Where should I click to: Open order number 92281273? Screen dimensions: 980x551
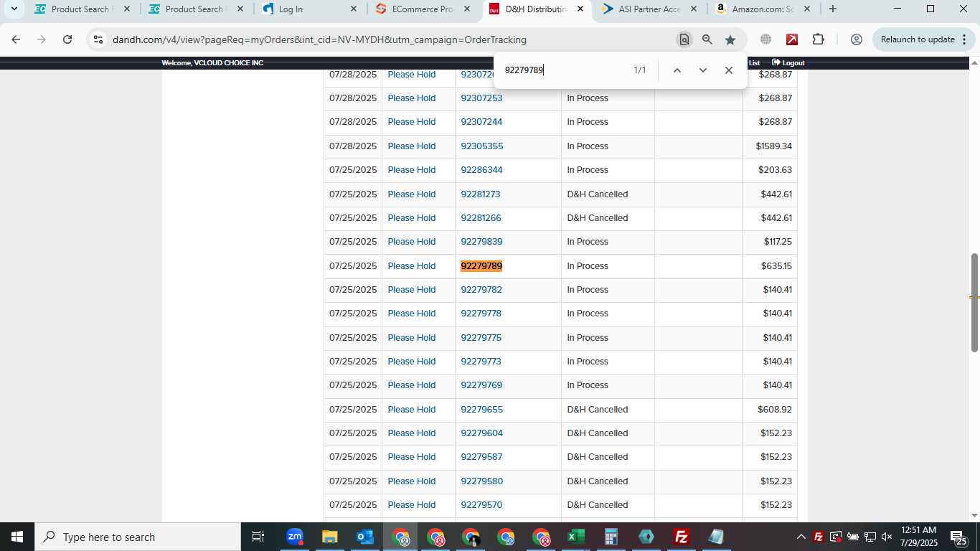coord(480,194)
